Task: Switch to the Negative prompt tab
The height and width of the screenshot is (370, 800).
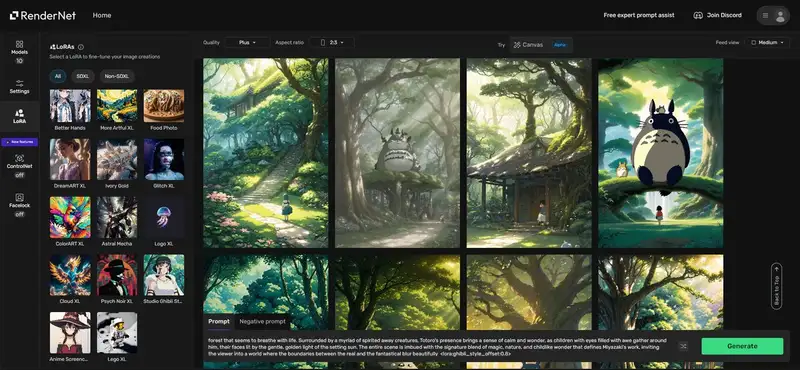Action: pyautogui.click(x=262, y=322)
